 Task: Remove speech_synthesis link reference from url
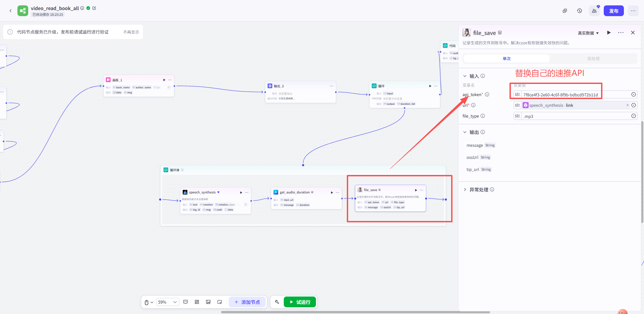[628, 105]
